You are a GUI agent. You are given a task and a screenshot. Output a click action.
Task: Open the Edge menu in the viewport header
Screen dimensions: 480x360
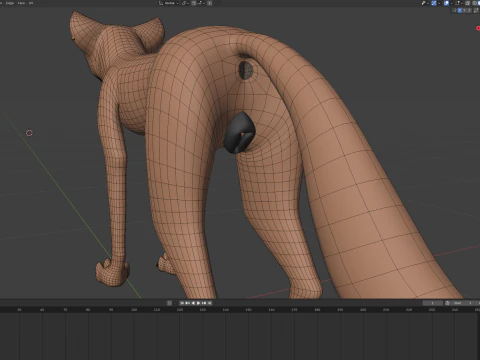10,3
